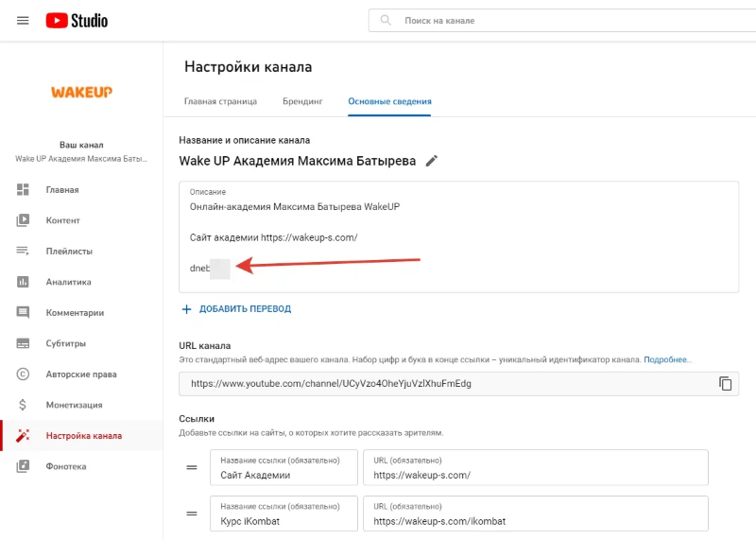756x540 pixels.
Task: Click the Главная dashboard icon
Action: click(23, 190)
